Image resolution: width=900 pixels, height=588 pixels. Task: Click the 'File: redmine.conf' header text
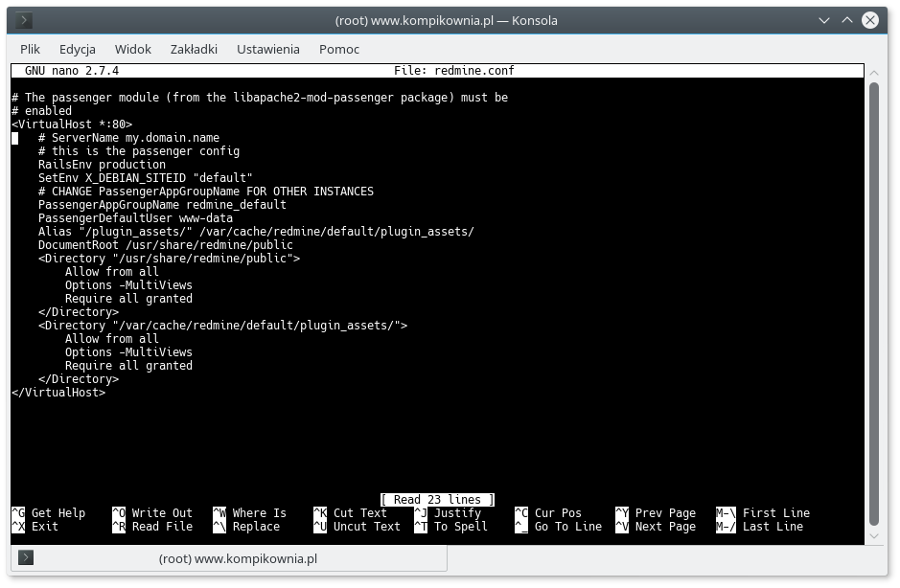pos(454,71)
